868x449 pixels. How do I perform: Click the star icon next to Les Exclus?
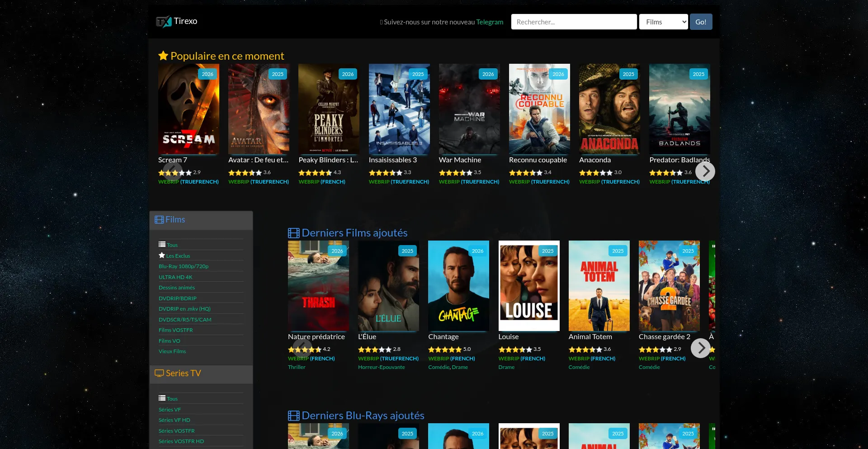[x=162, y=255]
